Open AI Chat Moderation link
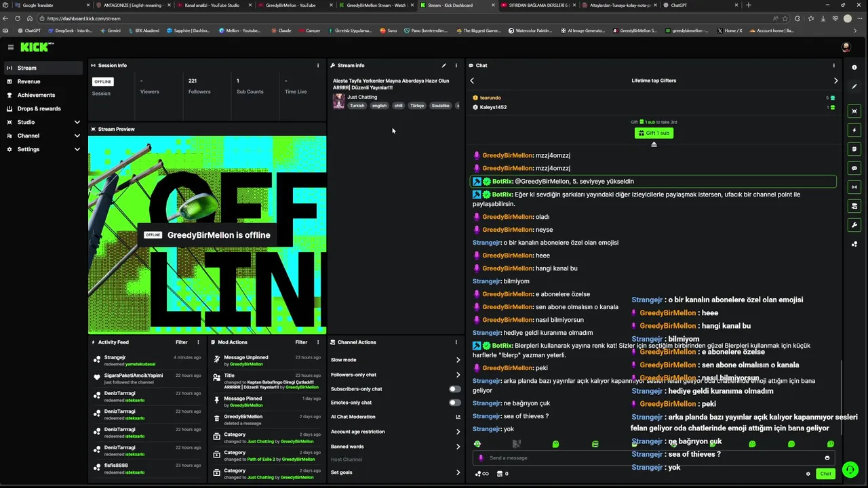 point(395,417)
